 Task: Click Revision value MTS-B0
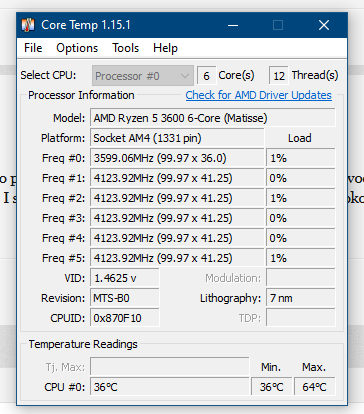[125, 298]
